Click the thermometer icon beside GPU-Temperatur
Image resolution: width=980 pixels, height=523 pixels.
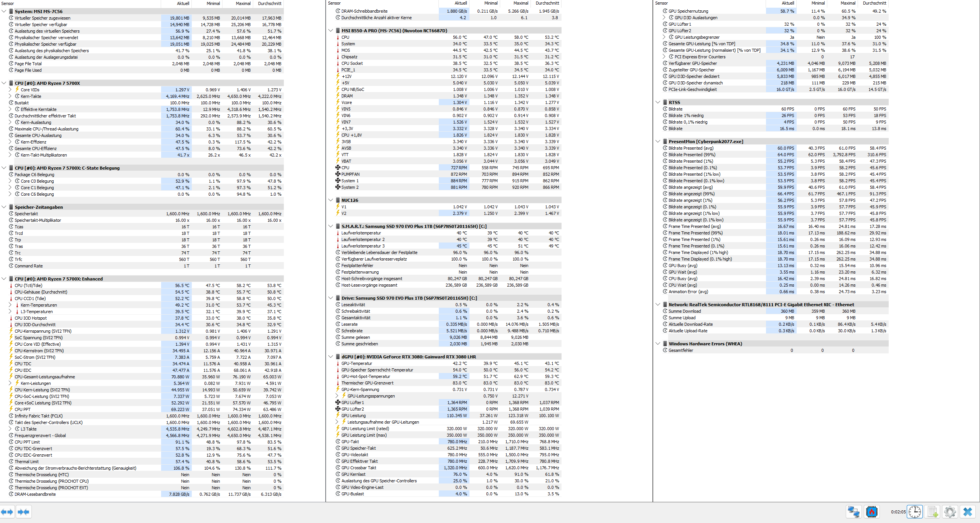point(338,363)
